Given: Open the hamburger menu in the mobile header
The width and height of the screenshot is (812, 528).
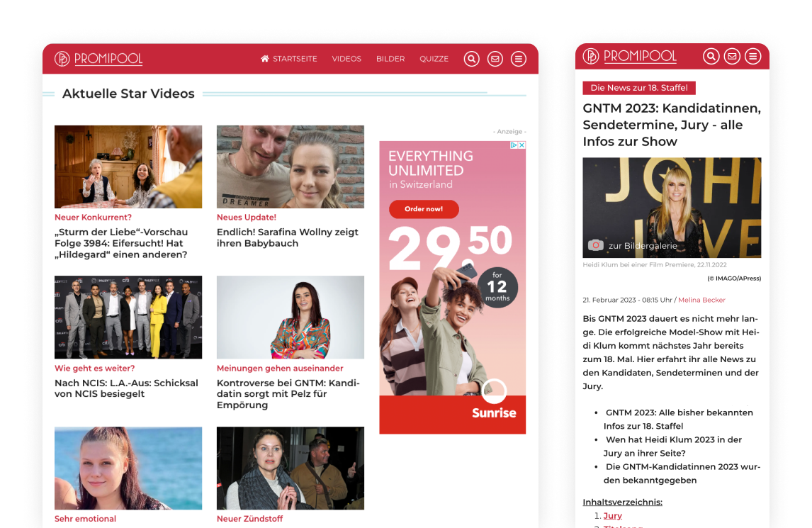Looking at the screenshot, I should tap(752, 55).
